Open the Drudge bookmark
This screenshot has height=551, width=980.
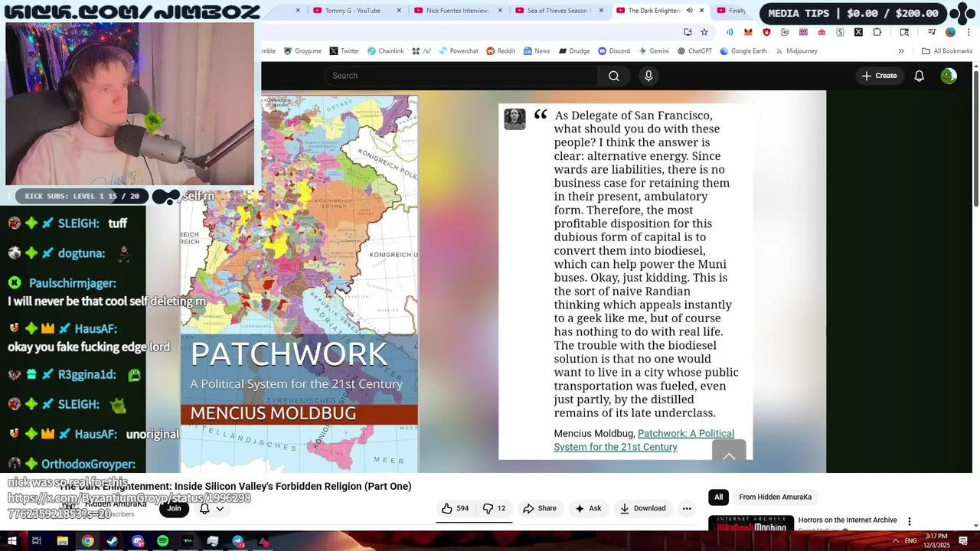[574, 51]
